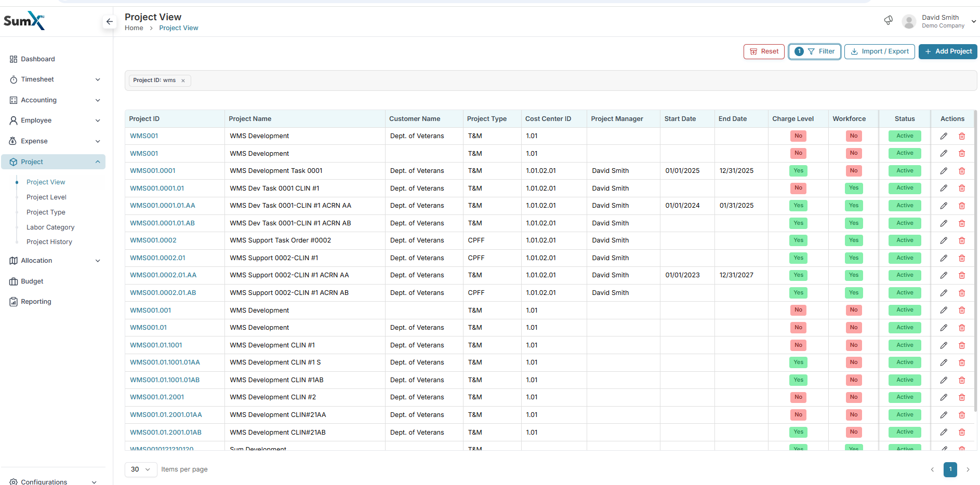The height and width of the screenshot is (485, 980).
Task: Select Project Type submenu item
Action: tap(46, 212)
